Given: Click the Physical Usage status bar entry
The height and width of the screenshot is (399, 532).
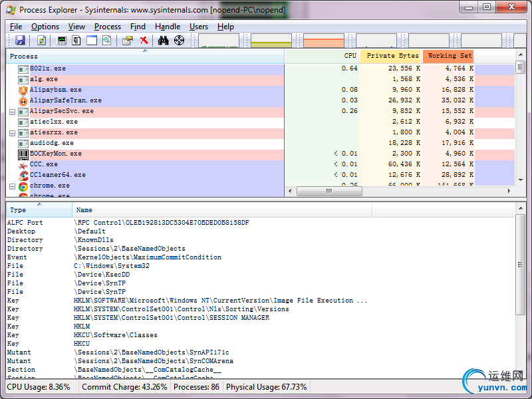Looking at the screenshot, I should point(267,387).
